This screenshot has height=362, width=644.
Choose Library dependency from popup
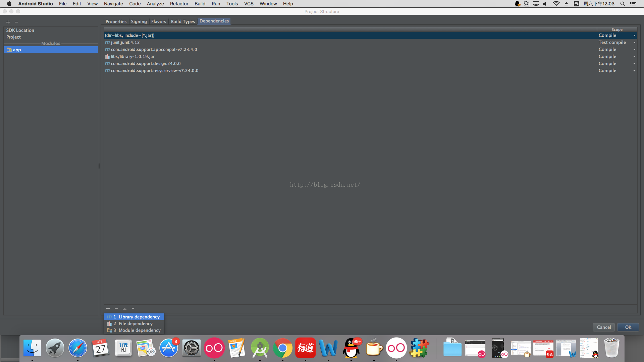click(x=134, y=317)
